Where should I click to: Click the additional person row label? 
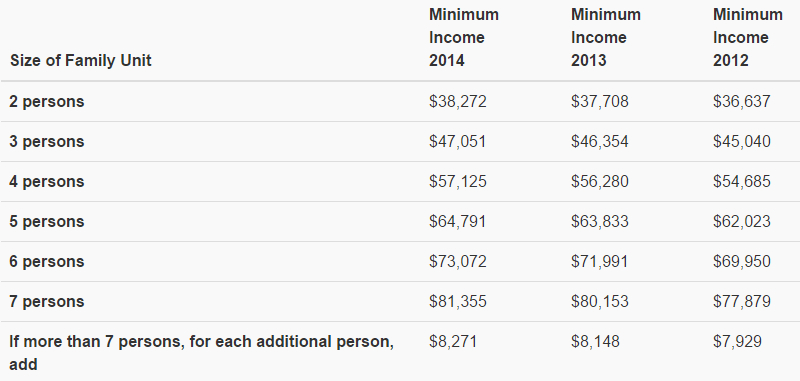[202, 353]
